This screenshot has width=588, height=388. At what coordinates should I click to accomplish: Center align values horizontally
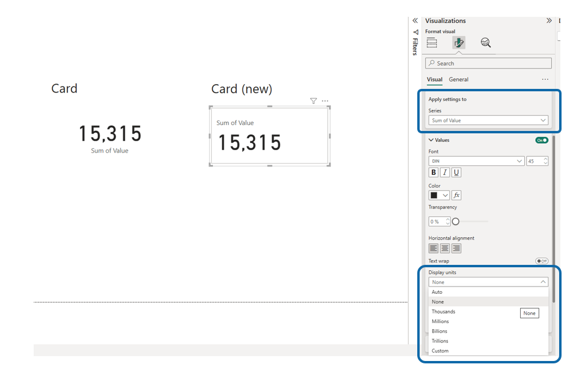coord(445,248)
